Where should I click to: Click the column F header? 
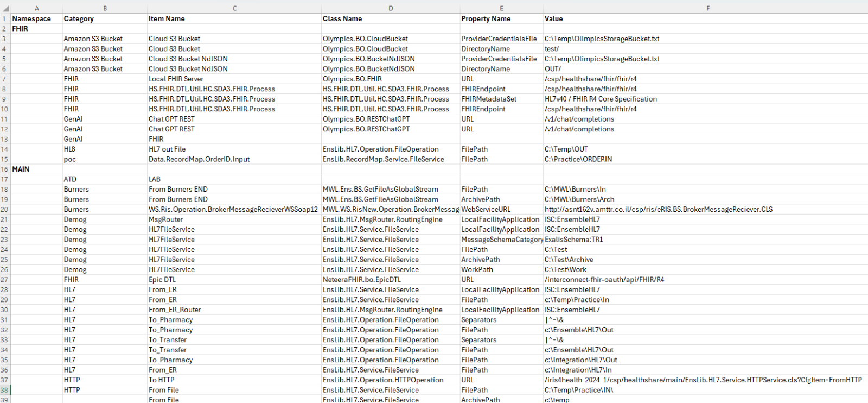point(707,8)
